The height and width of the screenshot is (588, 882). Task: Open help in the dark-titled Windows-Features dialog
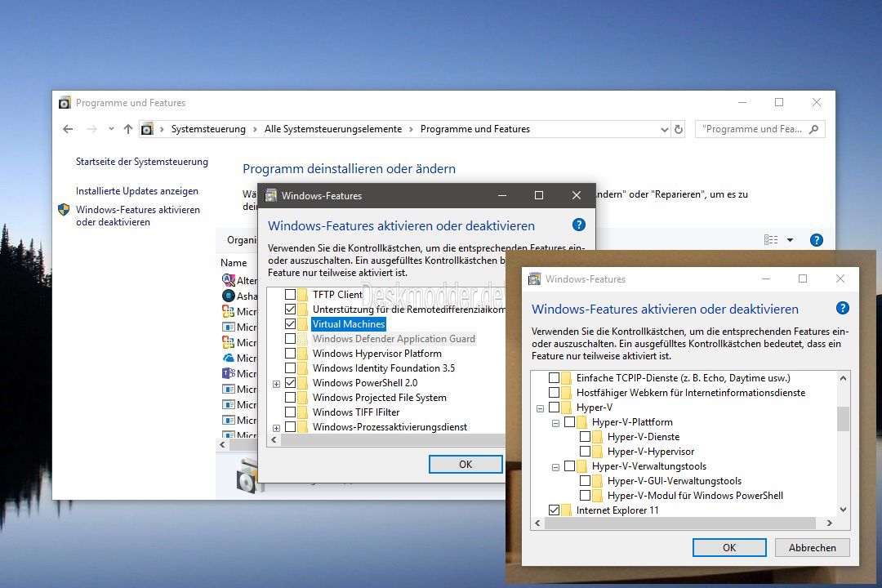coord(579,225)
